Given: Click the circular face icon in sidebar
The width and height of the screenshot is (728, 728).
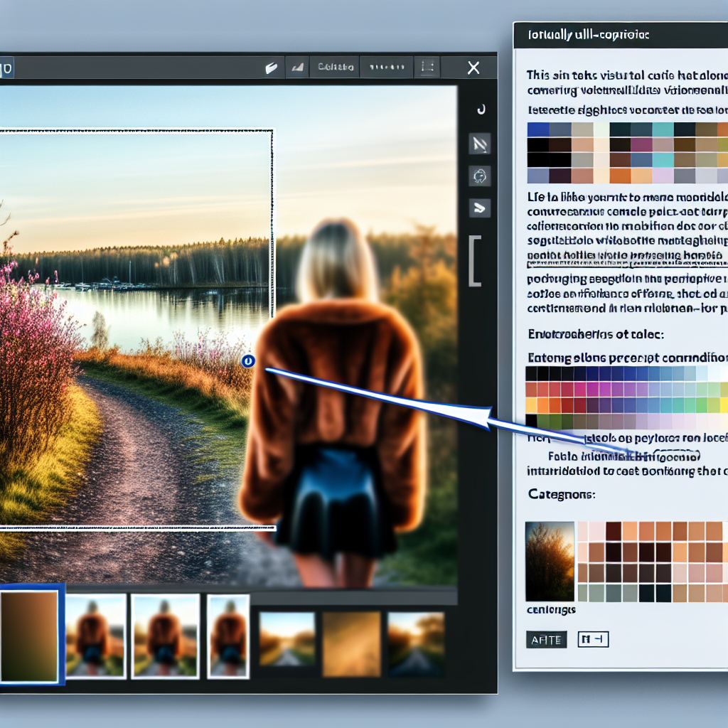Looking at the screenshot, I should (x=479, y=176).
